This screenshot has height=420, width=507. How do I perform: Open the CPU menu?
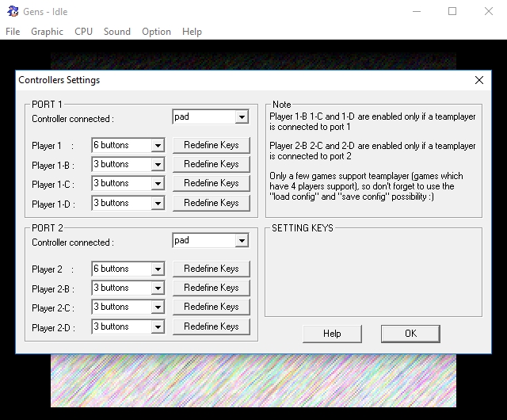point(83,32)
